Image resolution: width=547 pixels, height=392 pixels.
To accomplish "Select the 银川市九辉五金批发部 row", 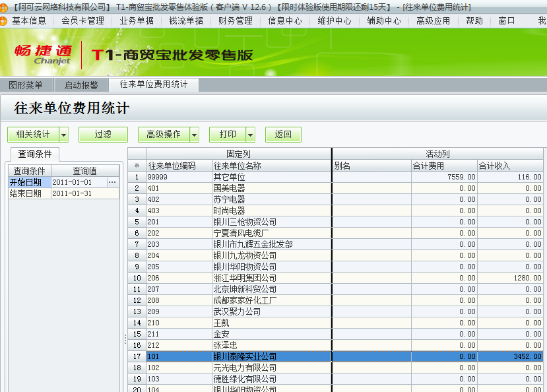I will click(x=336, y=244).
